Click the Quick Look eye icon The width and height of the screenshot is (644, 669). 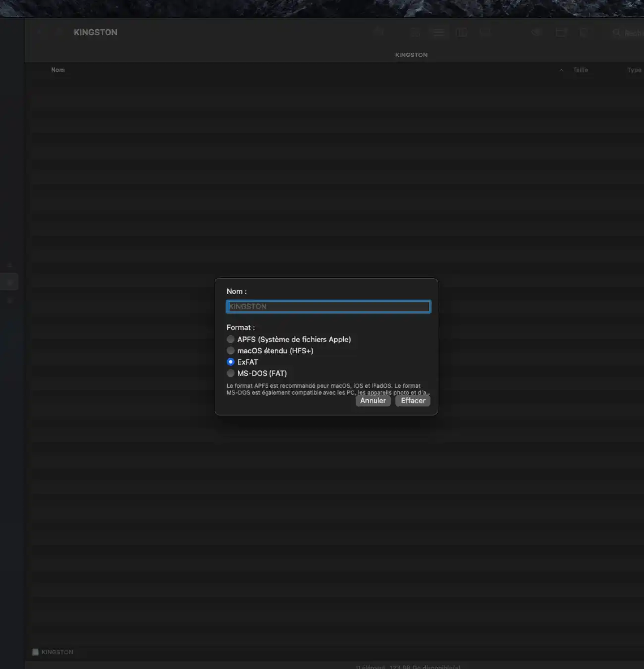(536, 32)
